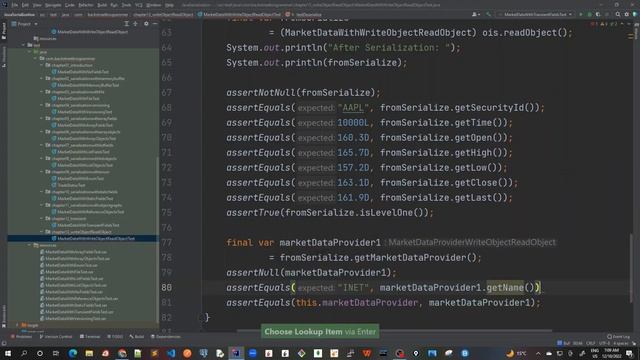Open the user account icon dropdown

[x=476, y=14]
